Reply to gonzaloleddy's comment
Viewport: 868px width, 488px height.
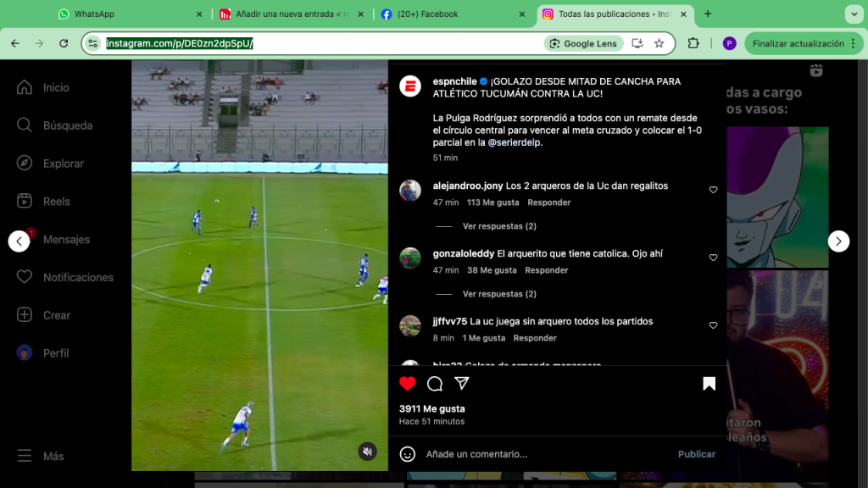547,270
